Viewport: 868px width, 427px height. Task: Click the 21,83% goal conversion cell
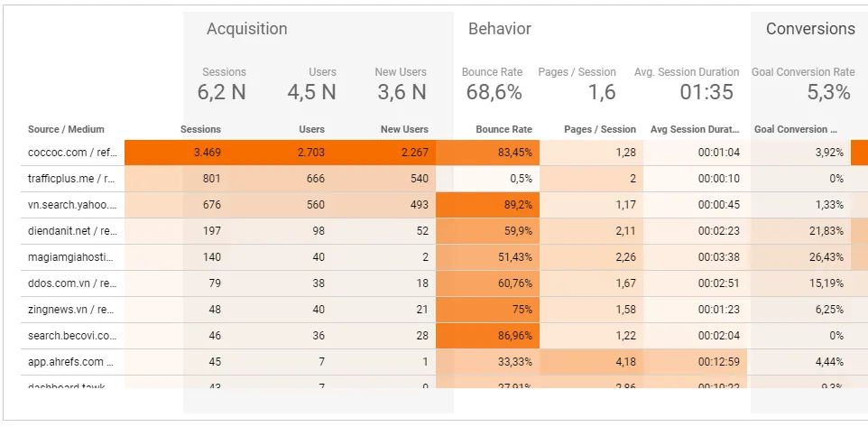coord(799,231)
